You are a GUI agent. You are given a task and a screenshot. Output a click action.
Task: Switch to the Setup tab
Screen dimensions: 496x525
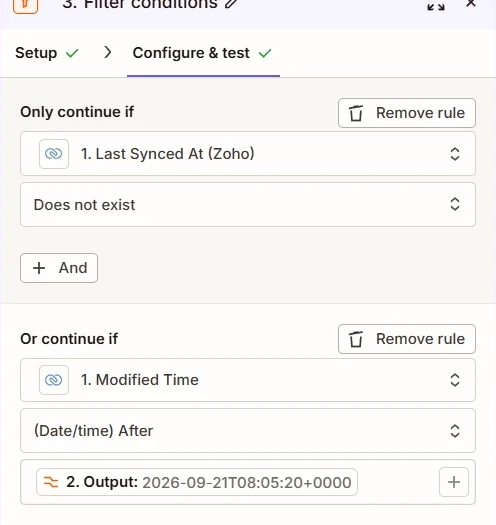[47, 53]
